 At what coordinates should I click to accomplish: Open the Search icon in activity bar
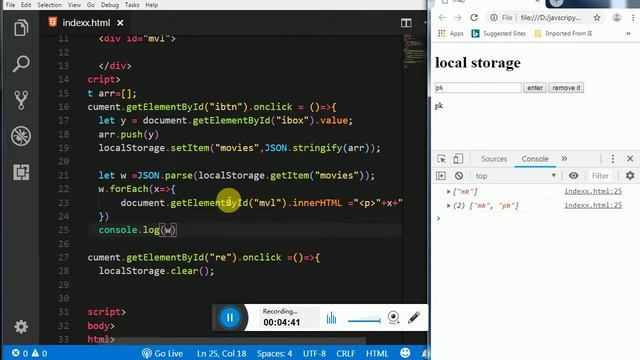(21, 64)
